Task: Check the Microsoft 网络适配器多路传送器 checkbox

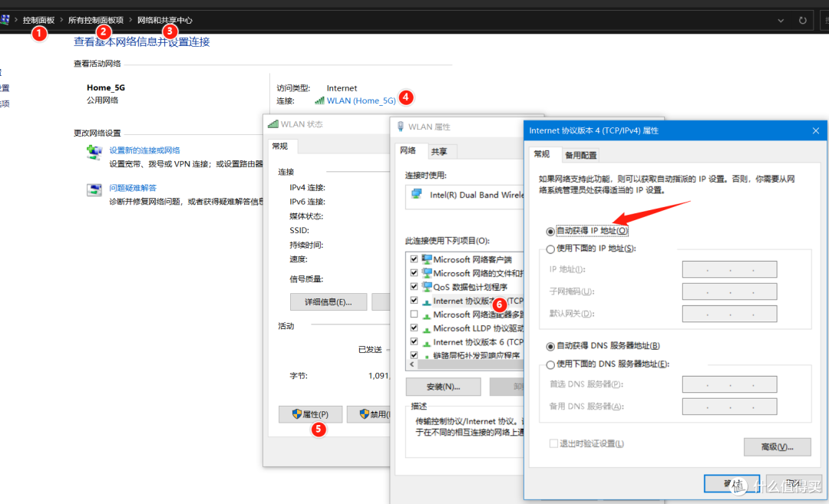Action: 414,314
